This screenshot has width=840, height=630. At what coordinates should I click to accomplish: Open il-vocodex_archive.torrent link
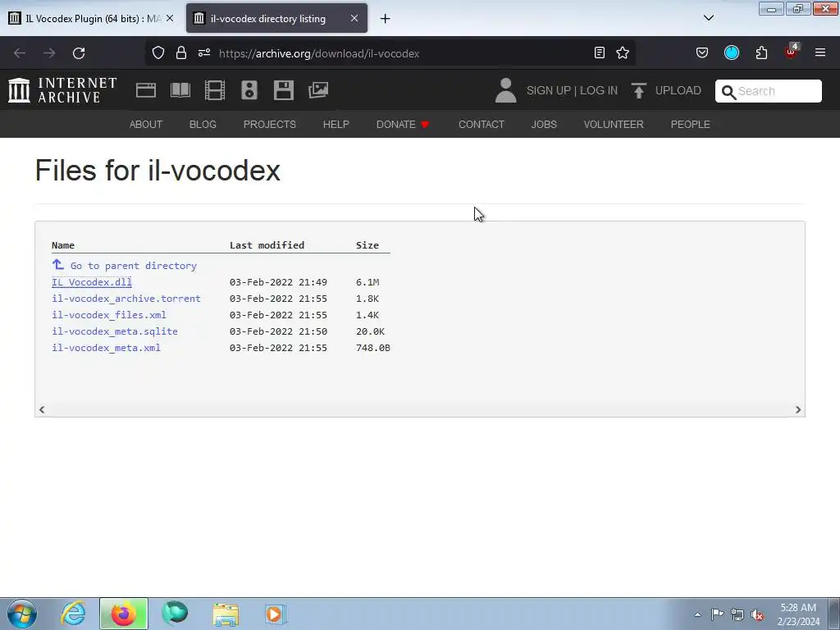(126, 299)
